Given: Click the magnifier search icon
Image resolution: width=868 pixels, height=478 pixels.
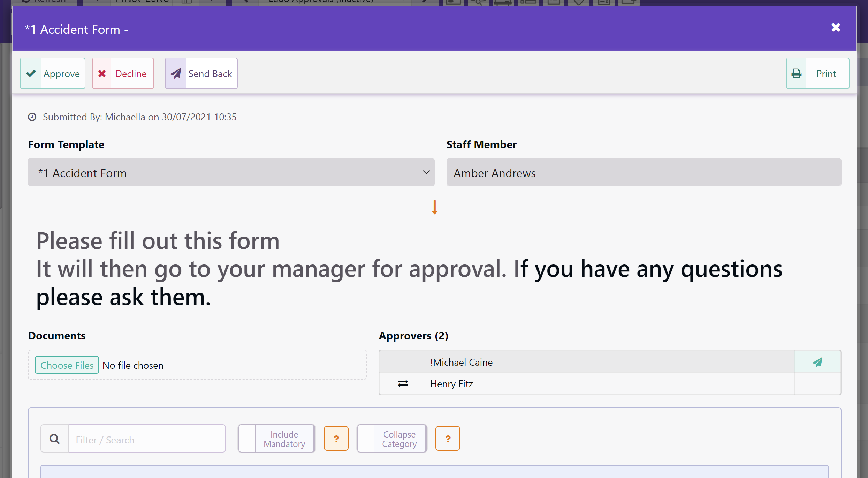Looking at the screenshot, I should pyautogui.click(x=55, y=439).
